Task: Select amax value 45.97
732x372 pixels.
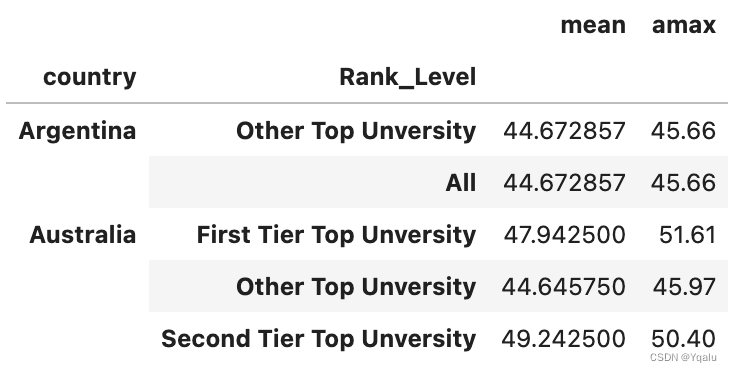Action: tap(684, 287)
